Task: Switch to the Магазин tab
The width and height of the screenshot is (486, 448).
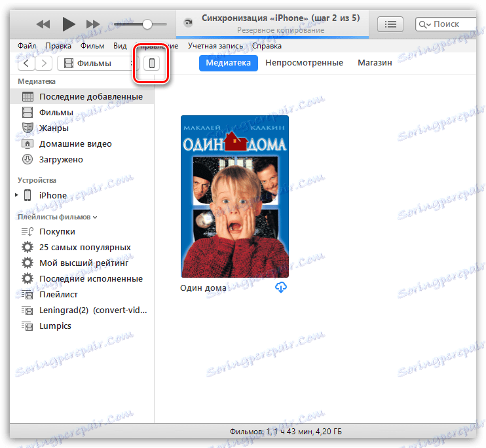Action: pos(375,63)
